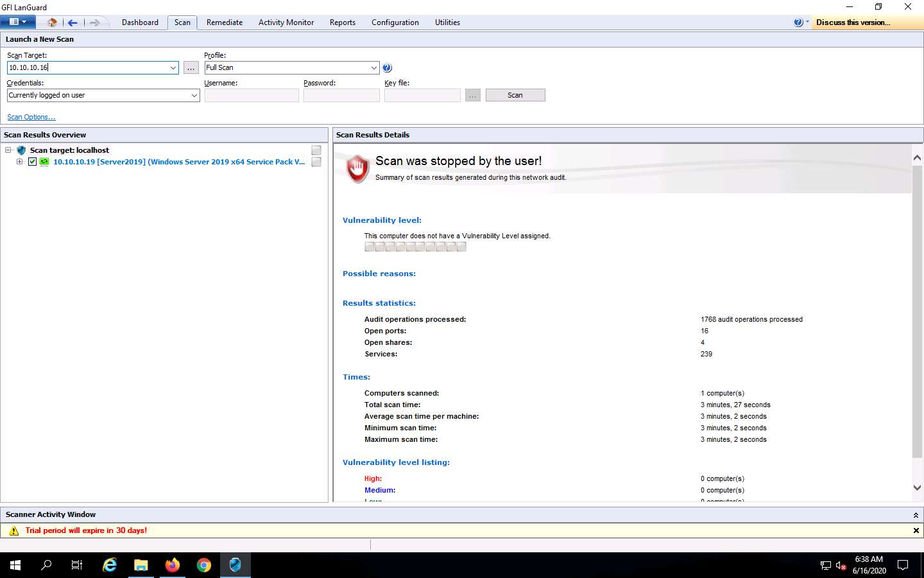Open Windows Start menu
The height and width of the screenshot is (578, 924).
tap(15, 565)
